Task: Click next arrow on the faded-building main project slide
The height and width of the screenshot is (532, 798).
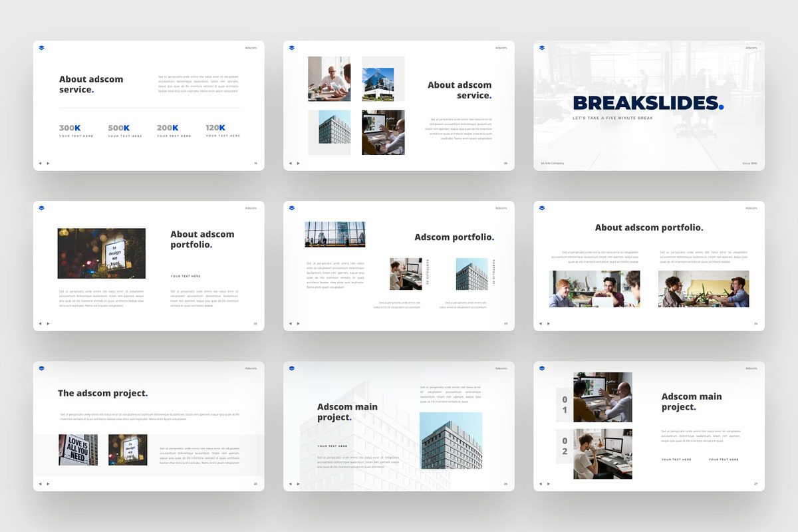Action: 298,483
